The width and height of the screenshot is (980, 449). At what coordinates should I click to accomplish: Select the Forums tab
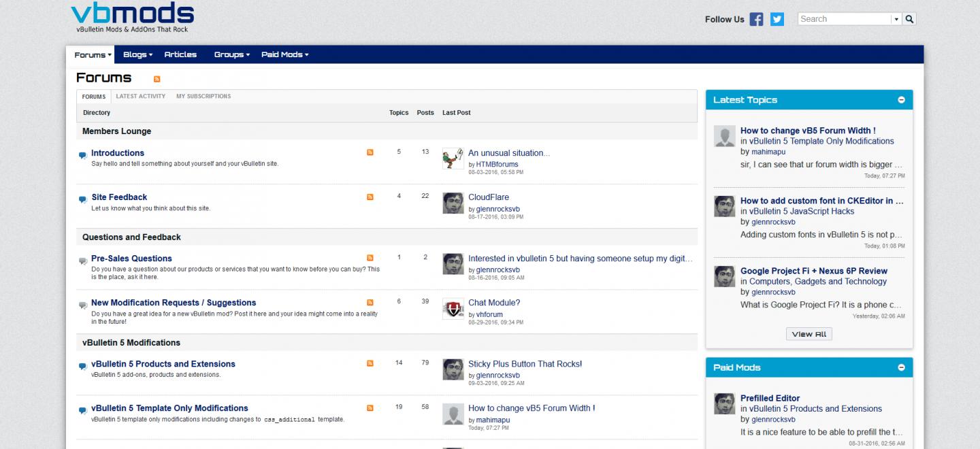(x=94, y=97)
